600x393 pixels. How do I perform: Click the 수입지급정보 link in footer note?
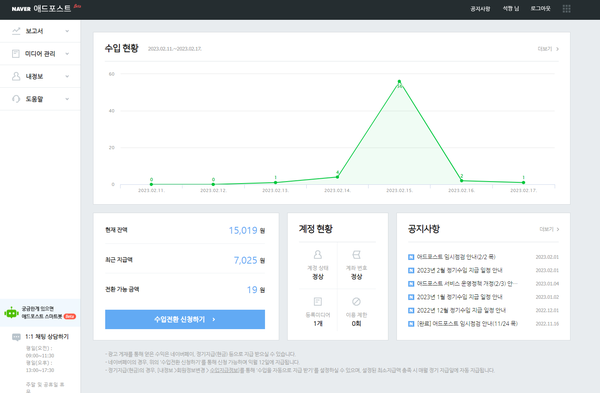[225, 370]
